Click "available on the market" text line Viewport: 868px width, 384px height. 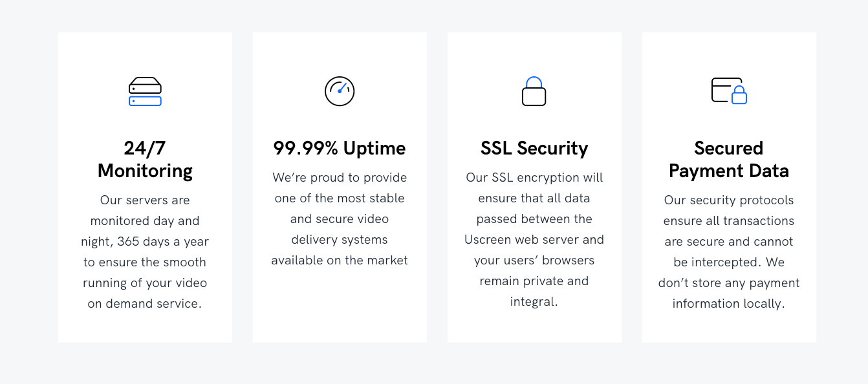pyautogui.click(x=340, y=261)
